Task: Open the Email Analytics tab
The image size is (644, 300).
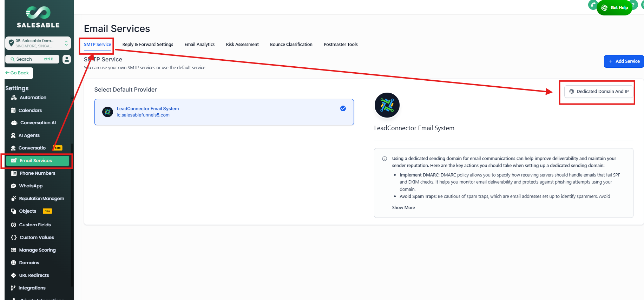Action: pyautogui.click(x=199, y=45)
